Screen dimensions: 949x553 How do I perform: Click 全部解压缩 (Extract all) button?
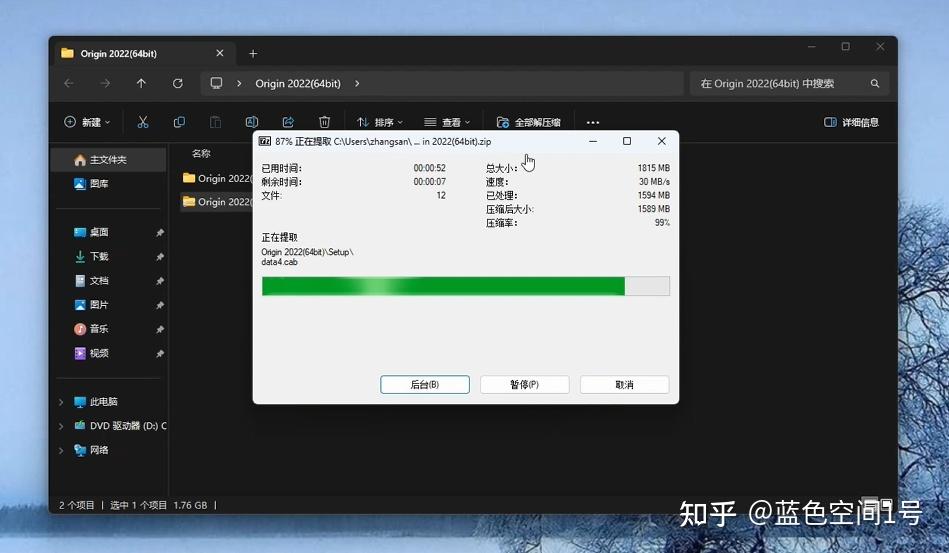528,122
